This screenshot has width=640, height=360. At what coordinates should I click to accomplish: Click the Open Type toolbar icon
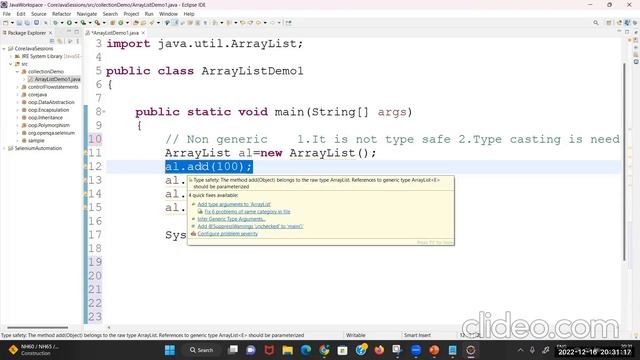click(x=136, y=23)
